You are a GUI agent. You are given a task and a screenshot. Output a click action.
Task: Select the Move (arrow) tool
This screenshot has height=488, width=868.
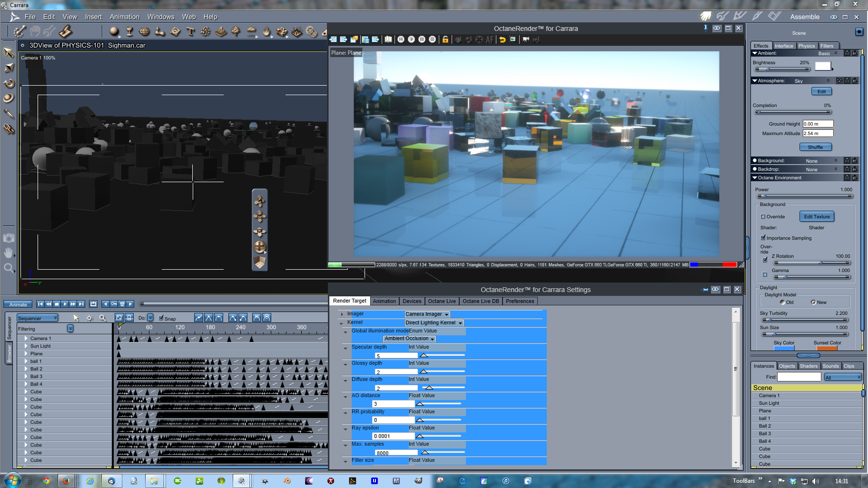tap(9, 52)
